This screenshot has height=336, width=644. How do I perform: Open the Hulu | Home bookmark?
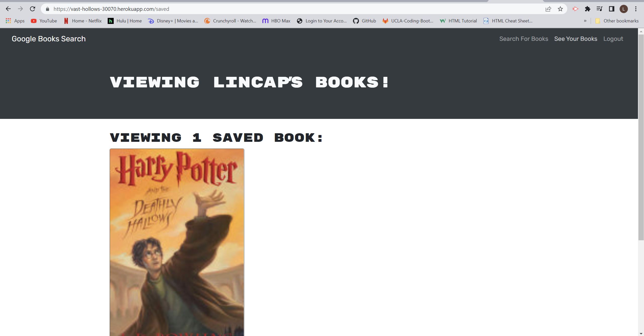(x=125, y=21)
